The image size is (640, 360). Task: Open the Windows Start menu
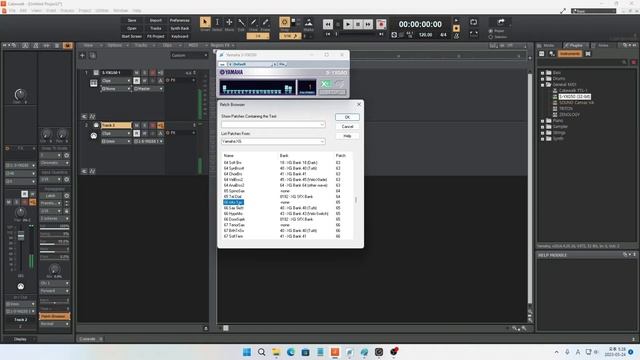click(247, 352)
